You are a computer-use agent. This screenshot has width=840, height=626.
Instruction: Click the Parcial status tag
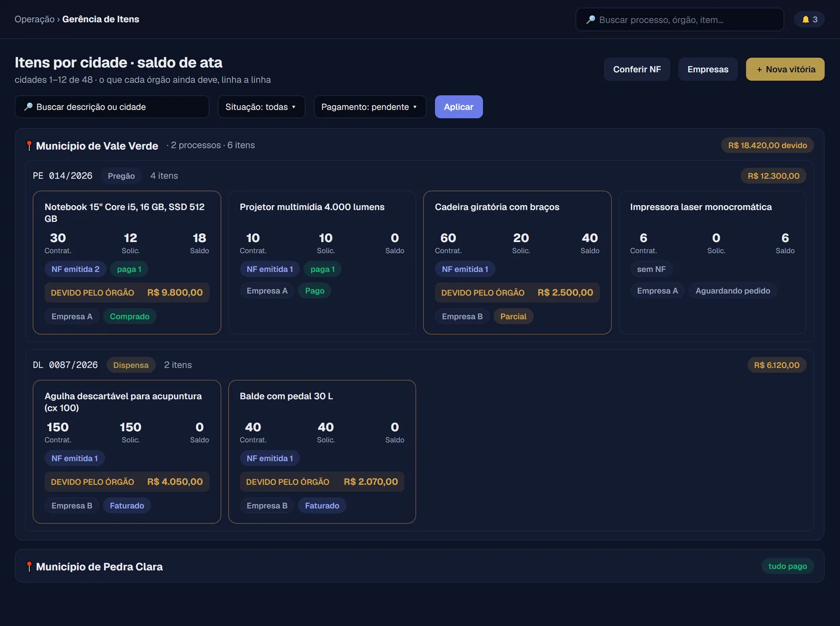[513, 316]
